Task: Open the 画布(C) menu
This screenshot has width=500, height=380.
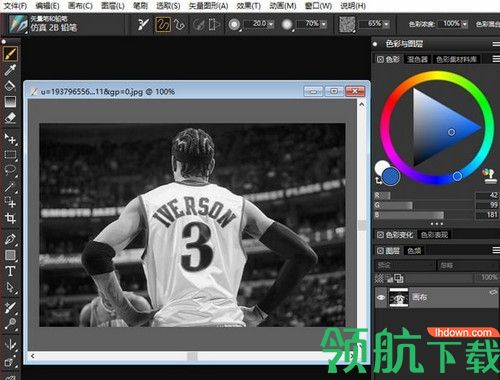Action: click(80, 6)
